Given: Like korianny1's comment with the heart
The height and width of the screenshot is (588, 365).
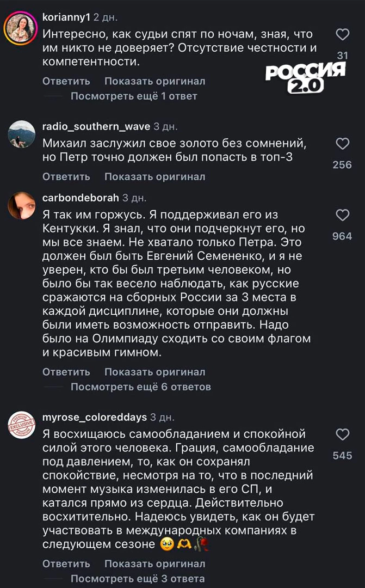Looking at the screenshot, I should point(342,35).
